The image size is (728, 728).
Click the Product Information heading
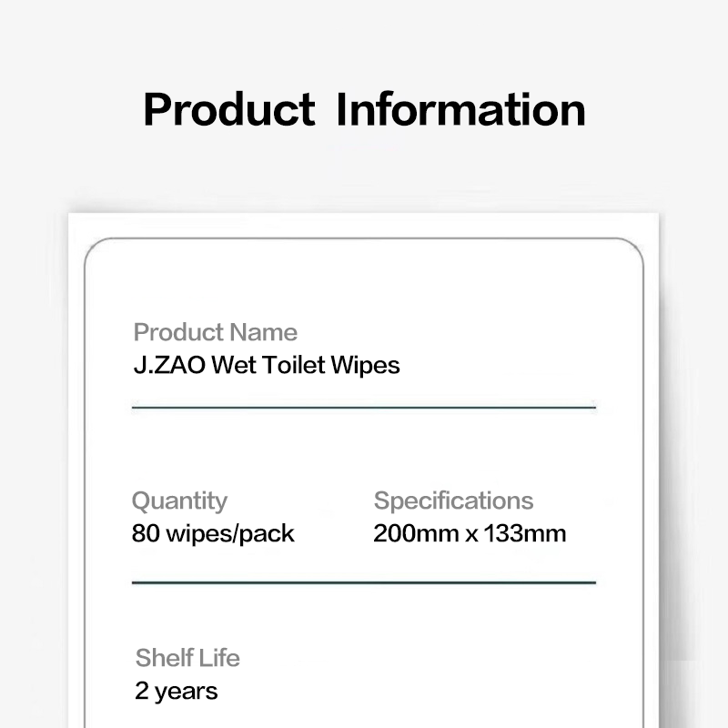coord(364,109)
